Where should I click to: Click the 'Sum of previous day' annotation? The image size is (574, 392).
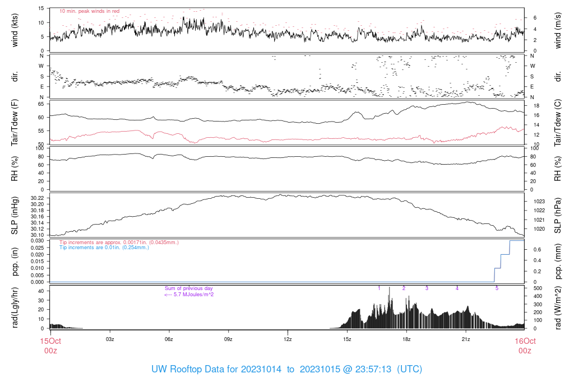point(189,288)
